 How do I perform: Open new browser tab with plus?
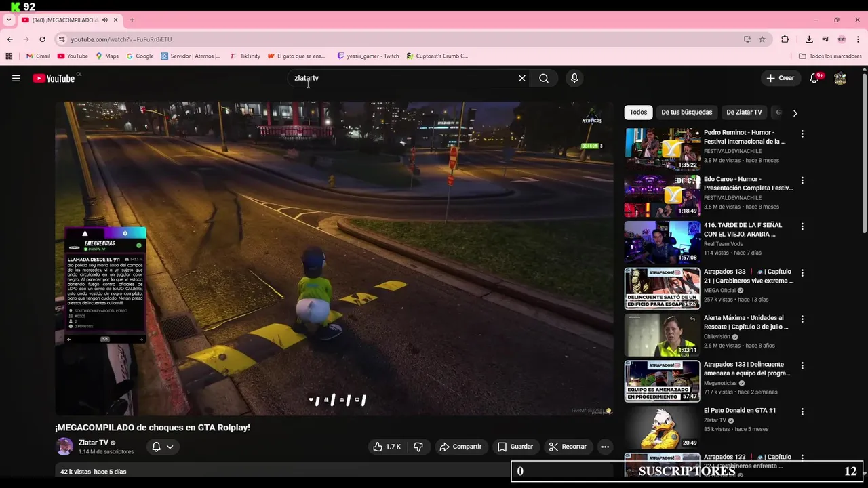click(132, 20)
